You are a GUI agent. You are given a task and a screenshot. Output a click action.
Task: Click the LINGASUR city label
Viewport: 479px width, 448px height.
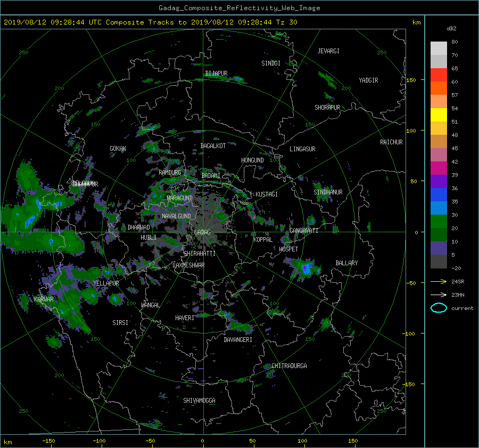click(x=302, y=149)
